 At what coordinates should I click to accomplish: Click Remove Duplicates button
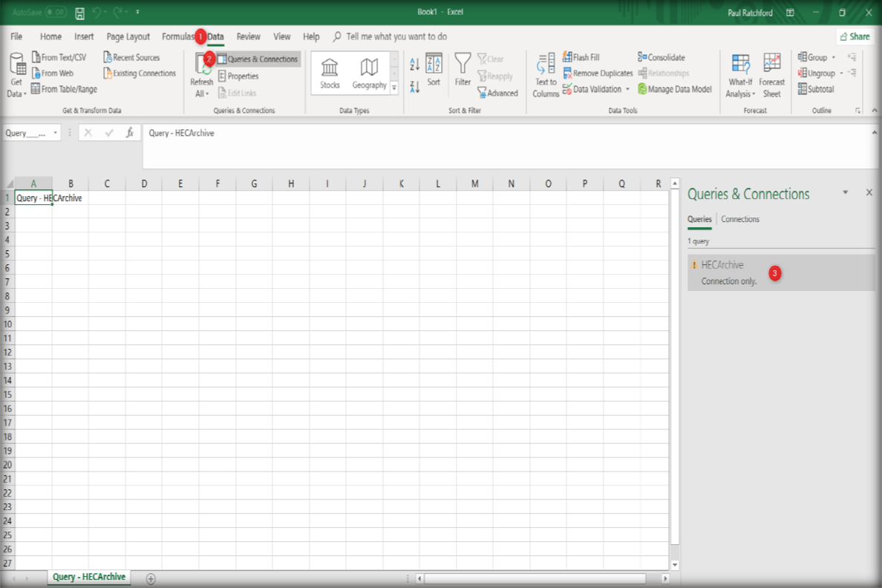(598, 73)
